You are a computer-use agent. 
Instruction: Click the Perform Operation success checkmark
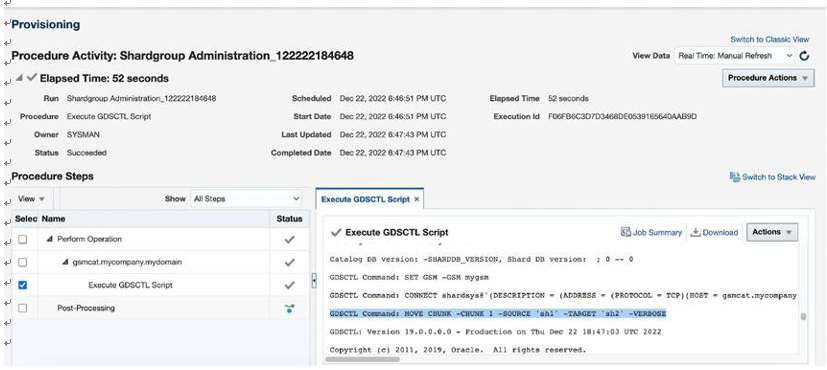(289, 239)
